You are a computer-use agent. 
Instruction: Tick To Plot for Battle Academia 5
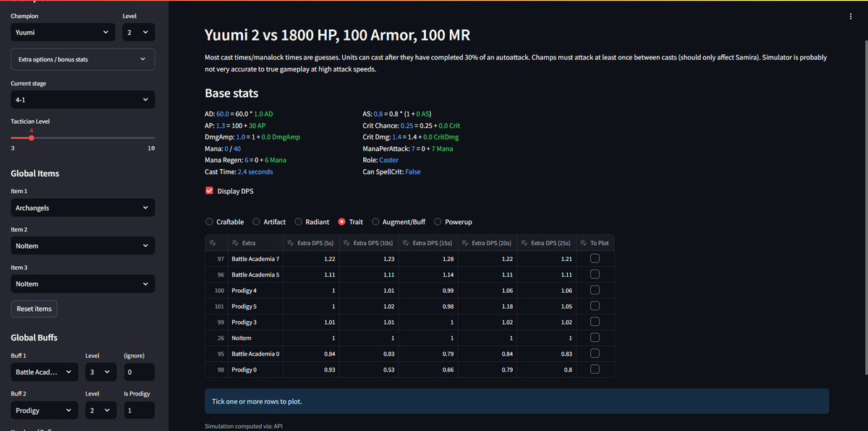click(595, 275)
